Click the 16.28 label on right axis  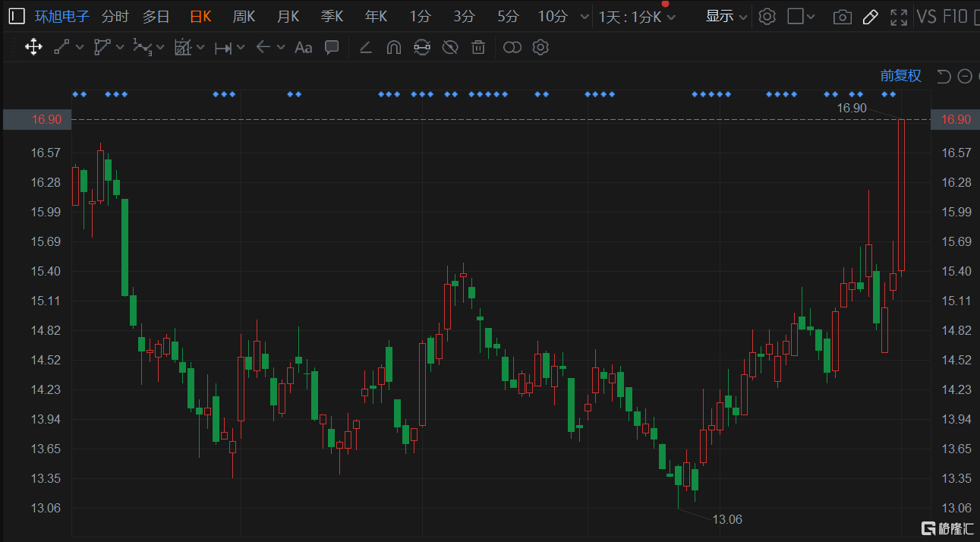click(x=956, y=183)
